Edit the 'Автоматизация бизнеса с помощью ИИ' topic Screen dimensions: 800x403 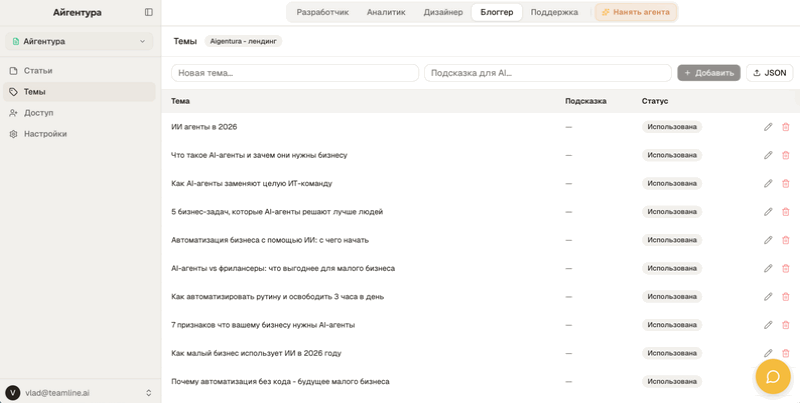768,240
